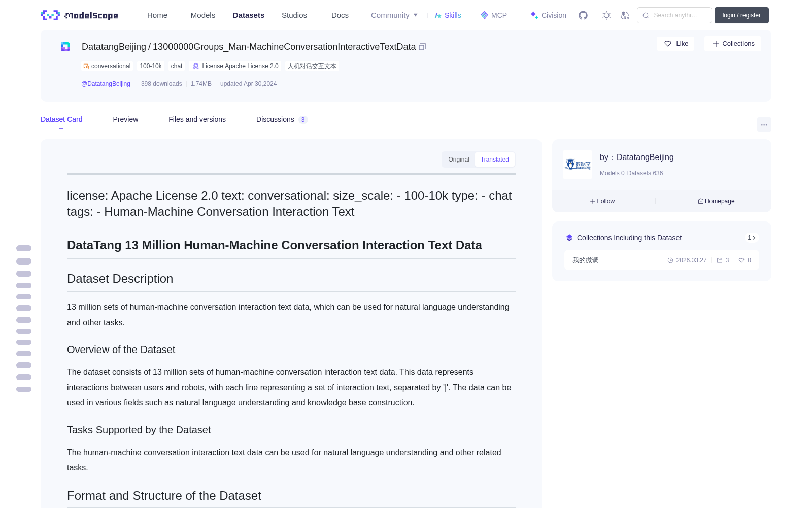This screenshot has height=508, width=812.
Task: Click Format and Structure of the Dataset heading
Action: [164, 496]
